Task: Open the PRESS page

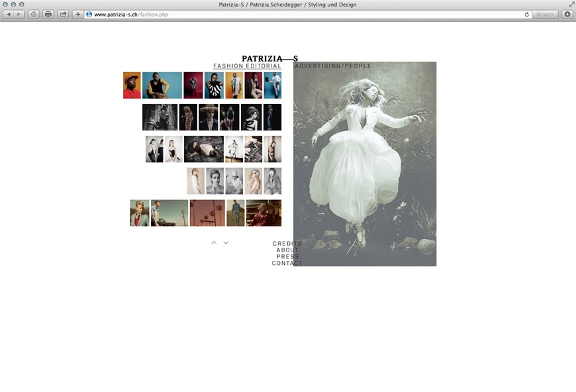Action: [x=287, y=257]
